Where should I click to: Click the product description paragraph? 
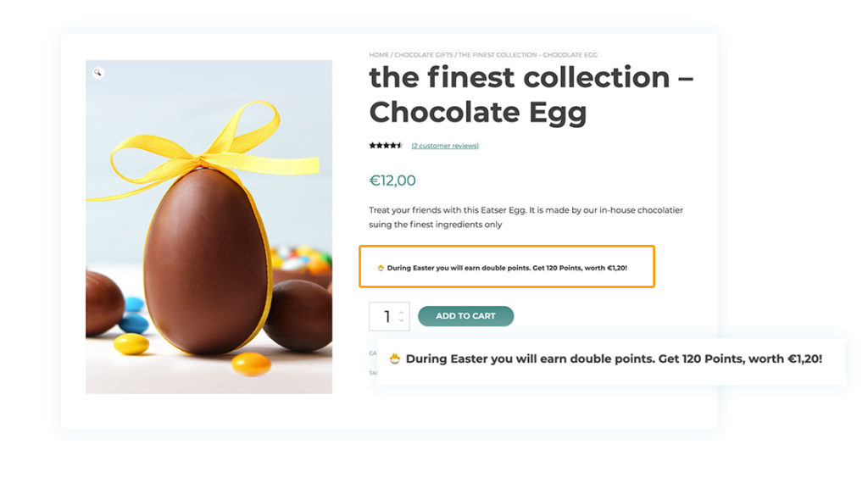click(x=526, y=218)
